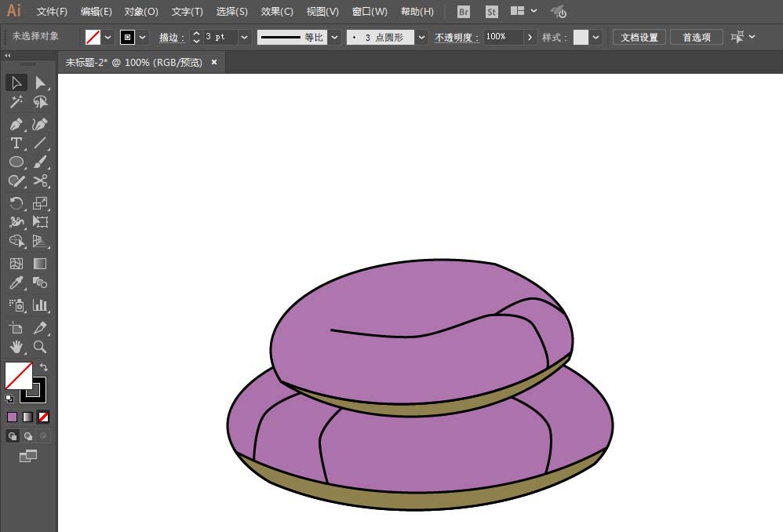This screenshot has width=783, height=532.
Task: Select the Pen tool
Action: coord(16,124)
